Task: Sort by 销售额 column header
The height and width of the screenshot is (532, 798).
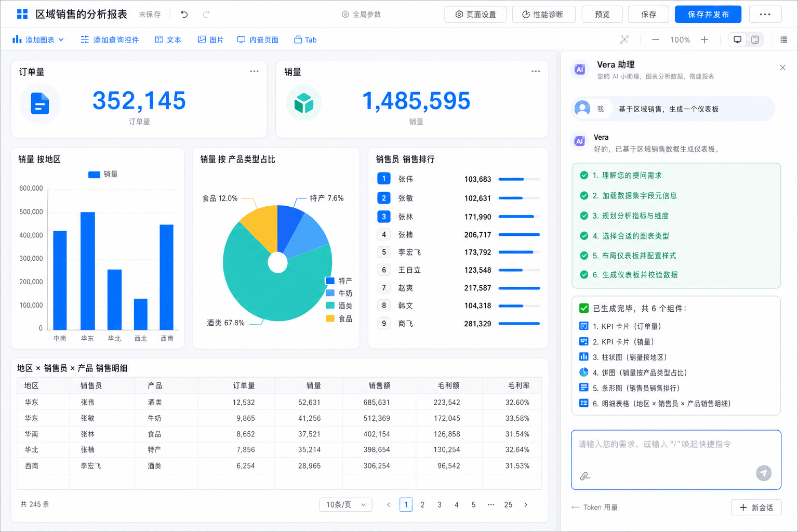Action: click(x=379, y=385)
